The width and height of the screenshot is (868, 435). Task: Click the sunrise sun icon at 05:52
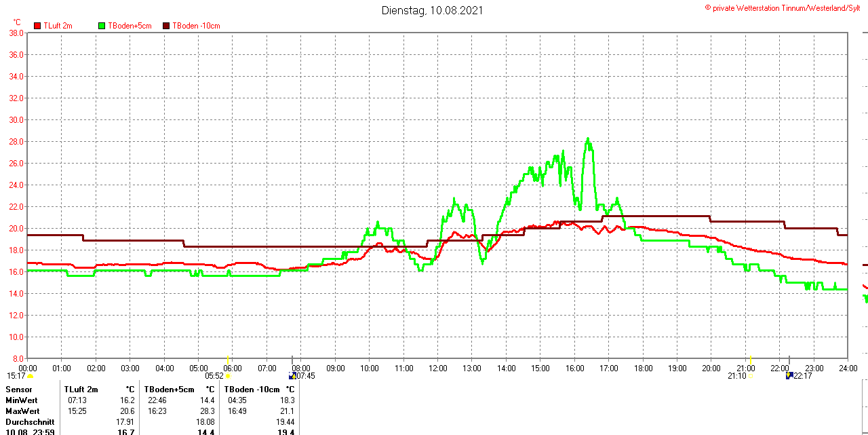point(228,376)
